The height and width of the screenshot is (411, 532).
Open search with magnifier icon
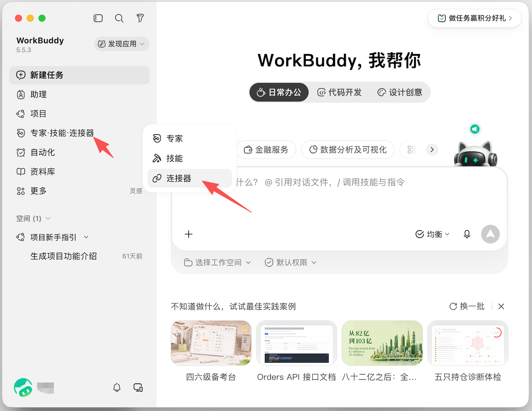point(119,18)
